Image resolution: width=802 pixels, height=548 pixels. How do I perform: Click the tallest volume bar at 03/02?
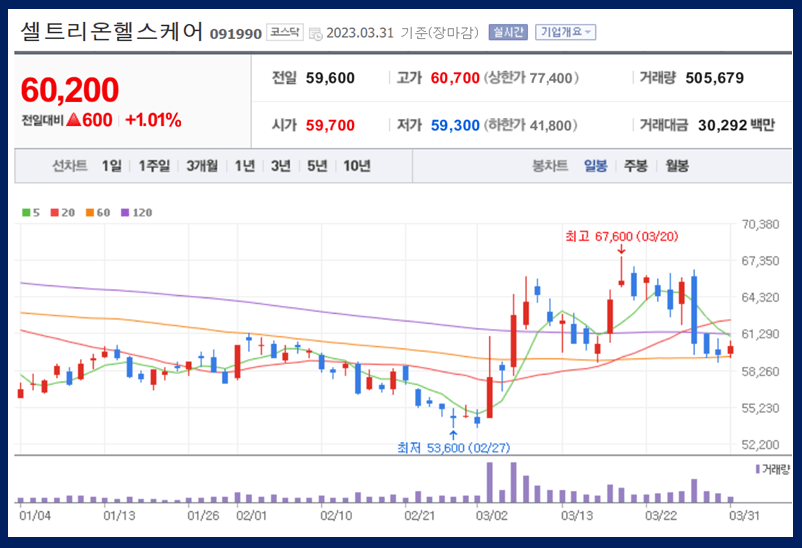(x=489, y=482)
